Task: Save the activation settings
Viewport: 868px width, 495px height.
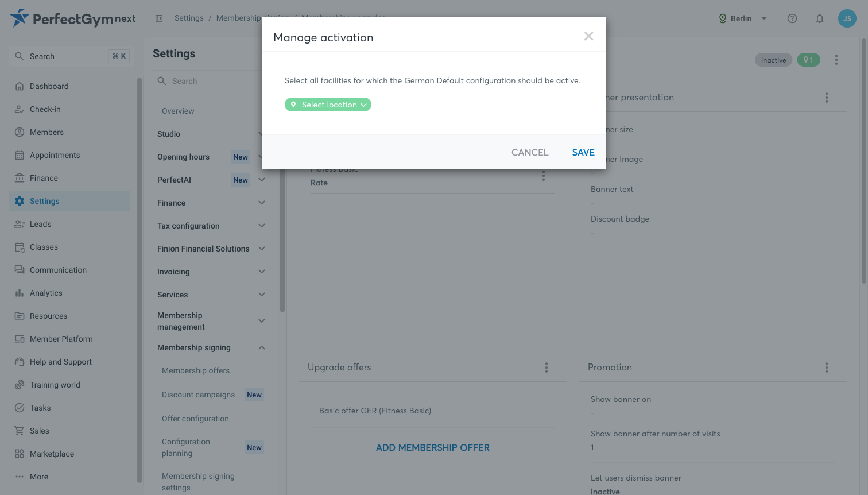Action: coord(583,152)
